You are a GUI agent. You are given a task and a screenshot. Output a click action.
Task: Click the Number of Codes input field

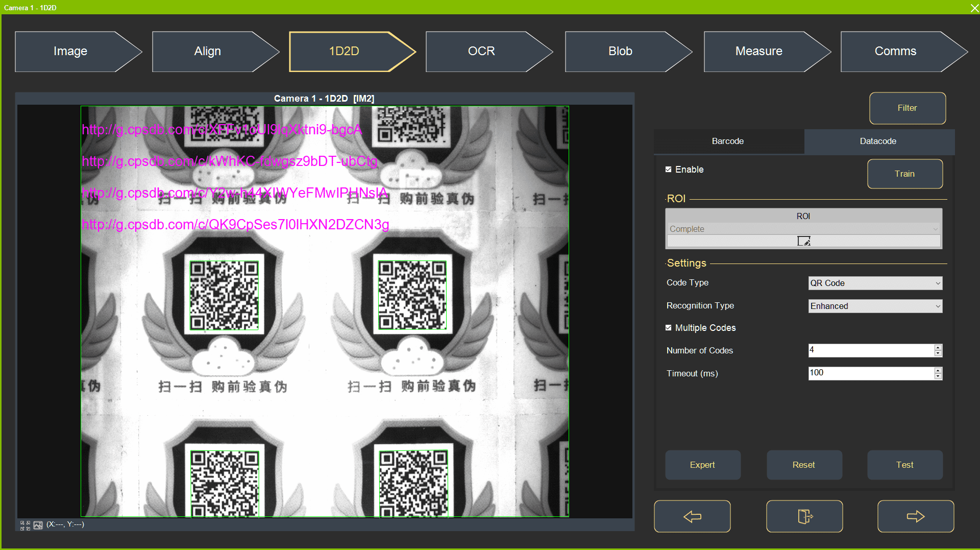click(x=871, y=350)
